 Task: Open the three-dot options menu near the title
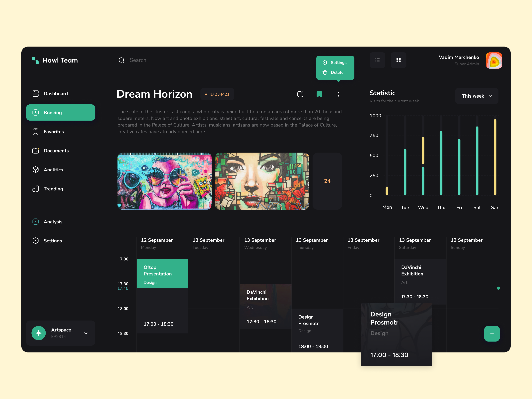click(x=338, y=94)
